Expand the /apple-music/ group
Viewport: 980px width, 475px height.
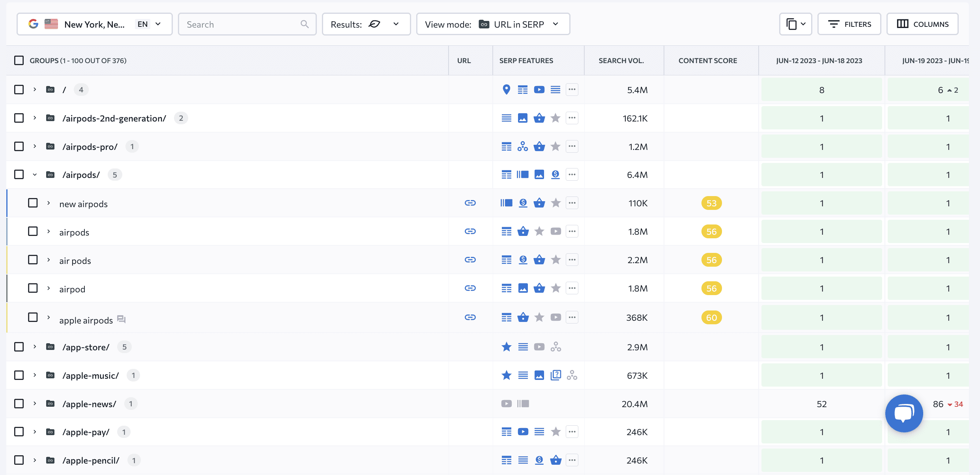(35, 375)
